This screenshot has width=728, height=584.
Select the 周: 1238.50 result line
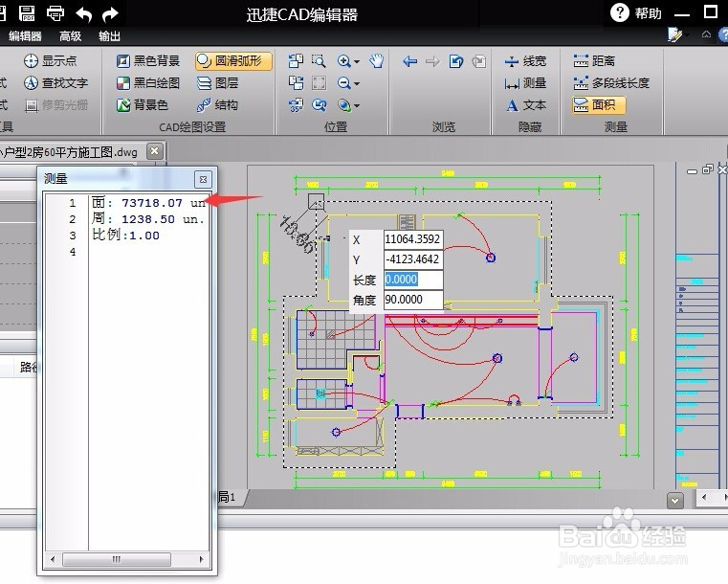coord(148,219)
